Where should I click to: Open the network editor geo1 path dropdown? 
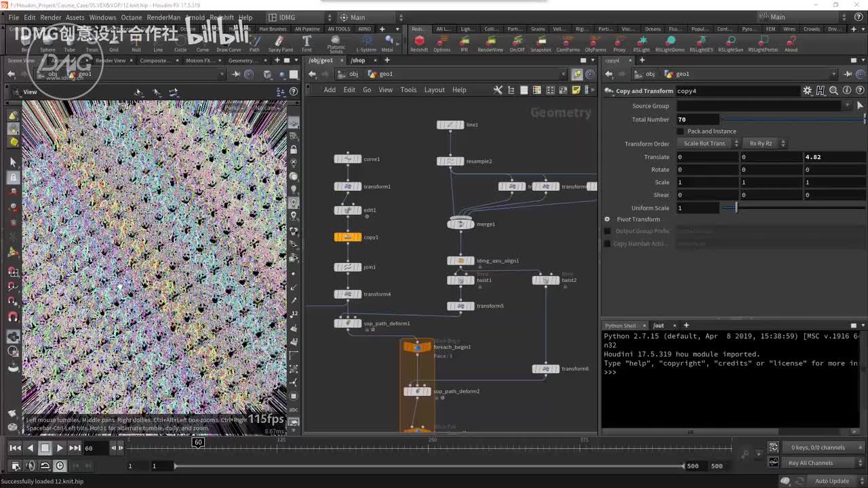click(563, 74)
